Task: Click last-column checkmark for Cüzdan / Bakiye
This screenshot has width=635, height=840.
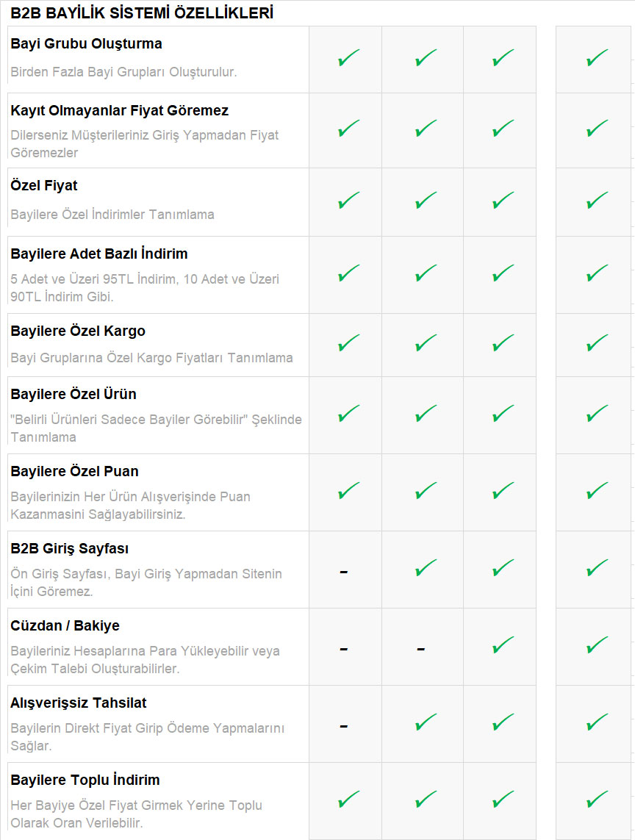Action: pyautogui.click(x=597, y=645)
